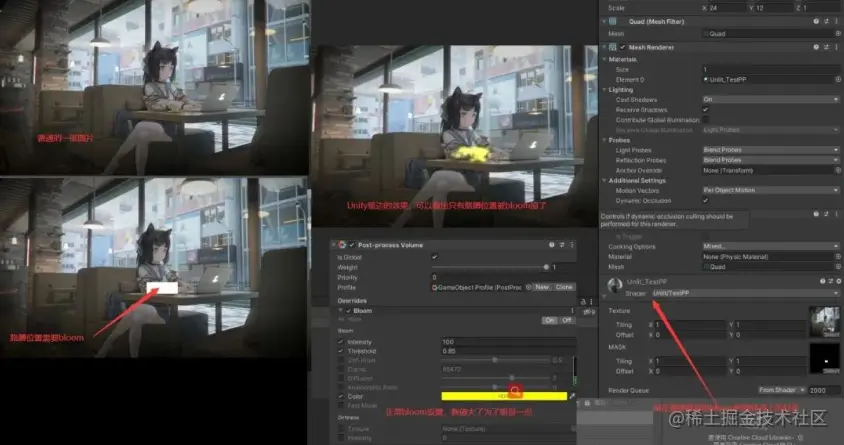
Task: Click New profile button
Action: tap(542, 287)
